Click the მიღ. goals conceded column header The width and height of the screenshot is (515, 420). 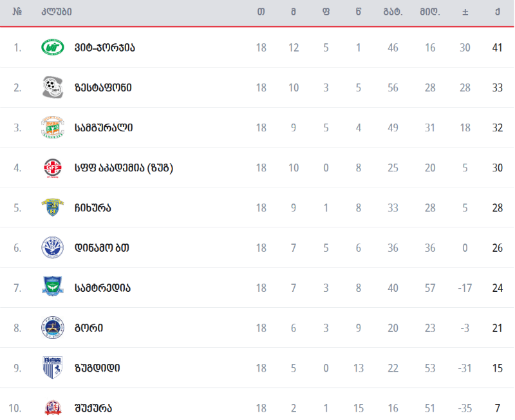(x=430, y=12)
